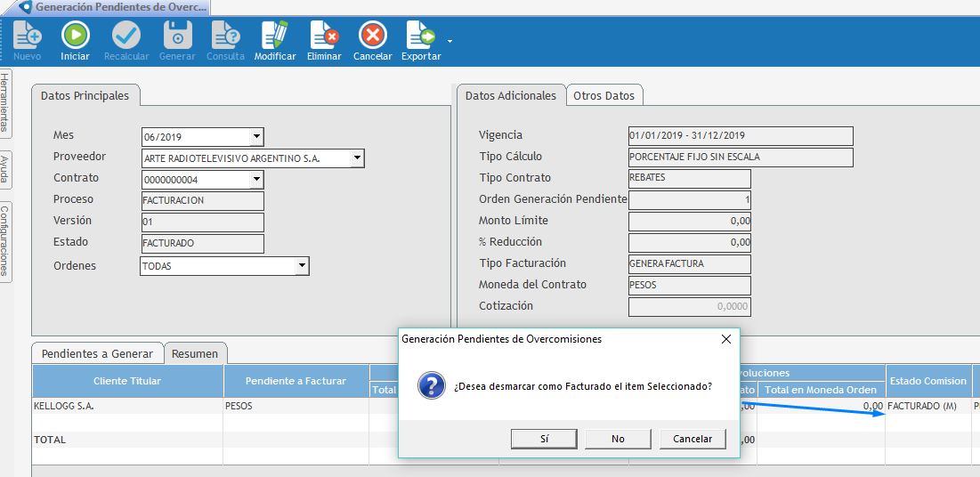Click the Recalcular checkmark icon
The image size is (980, 477).
(126, 36)
